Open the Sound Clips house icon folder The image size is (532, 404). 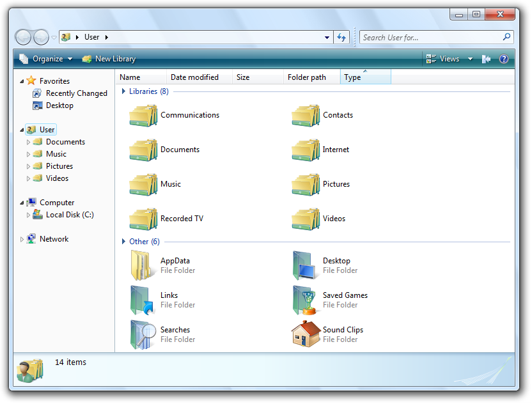[306, 334]
